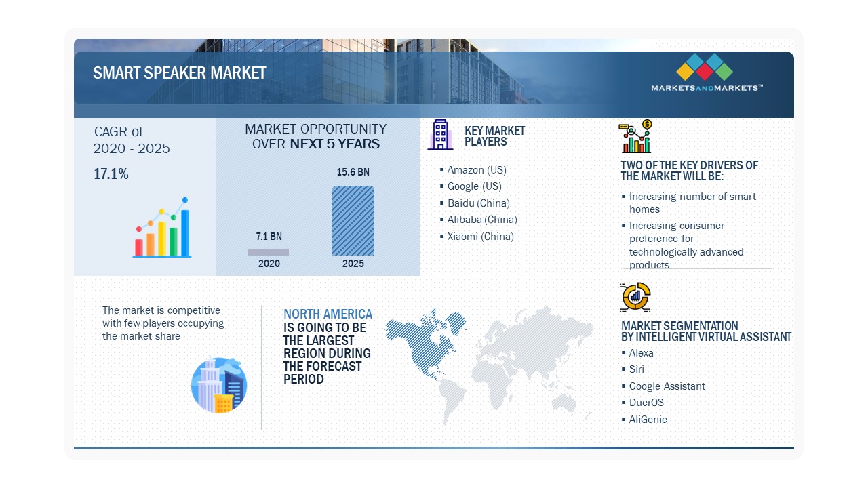Click the Smart Speaker Market title
Viewport: 868px width, 488px height.
pyautogui.click(x=180, y=73)
